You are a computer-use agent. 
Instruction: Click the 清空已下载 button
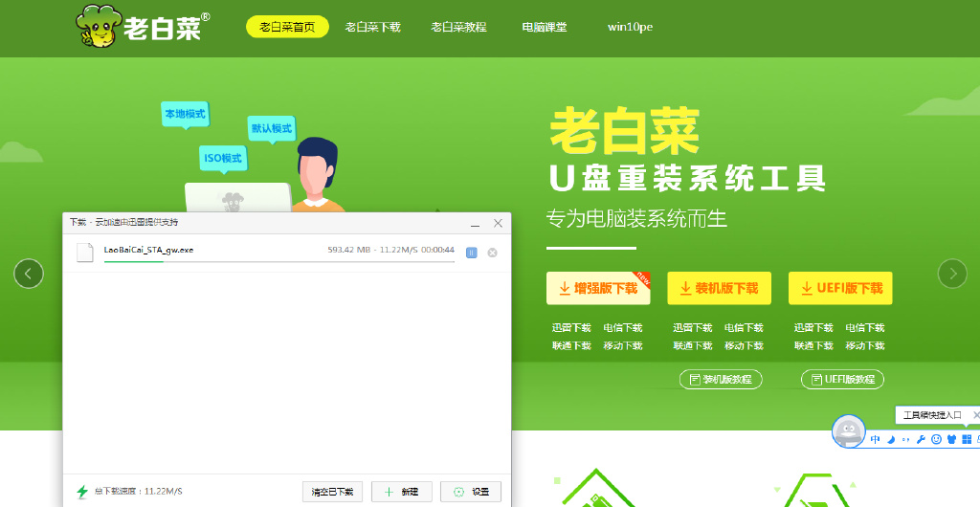click(332, 492)
